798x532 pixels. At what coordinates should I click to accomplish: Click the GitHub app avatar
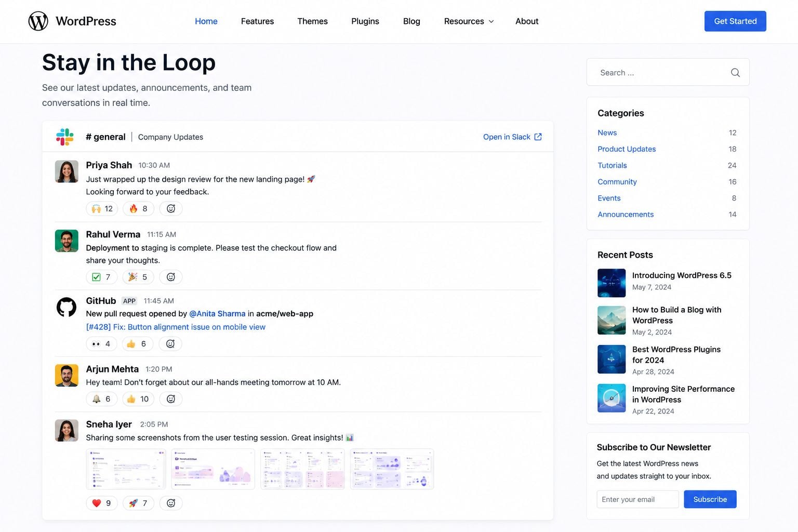tap(66, 307)
